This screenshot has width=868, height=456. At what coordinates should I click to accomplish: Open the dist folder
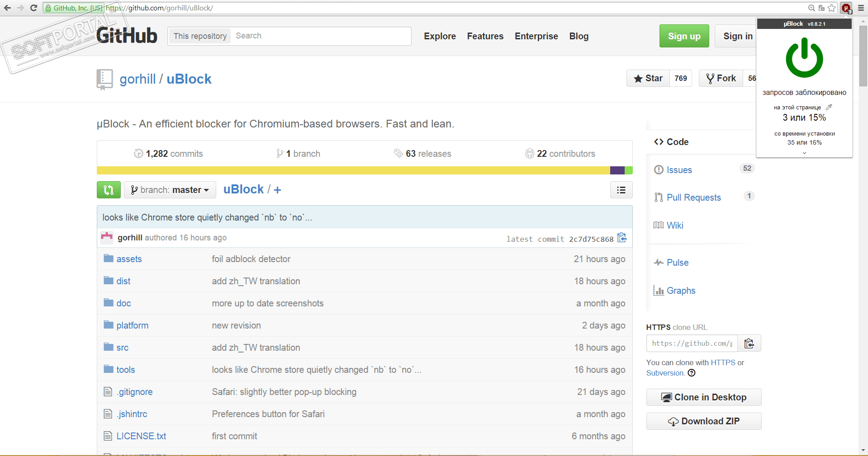point(123,281)
